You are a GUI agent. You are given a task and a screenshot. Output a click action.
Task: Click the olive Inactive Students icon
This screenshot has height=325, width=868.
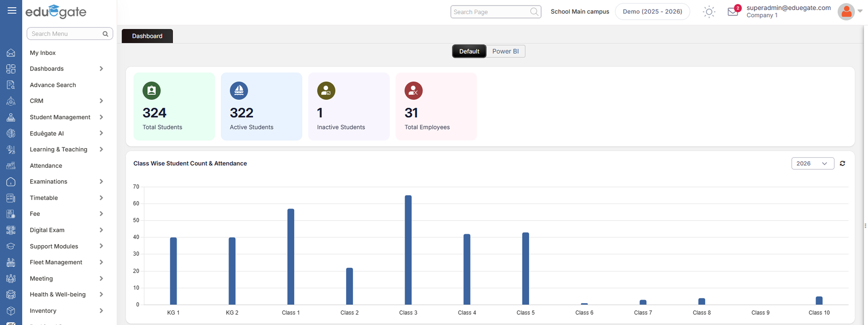[326, 91]
